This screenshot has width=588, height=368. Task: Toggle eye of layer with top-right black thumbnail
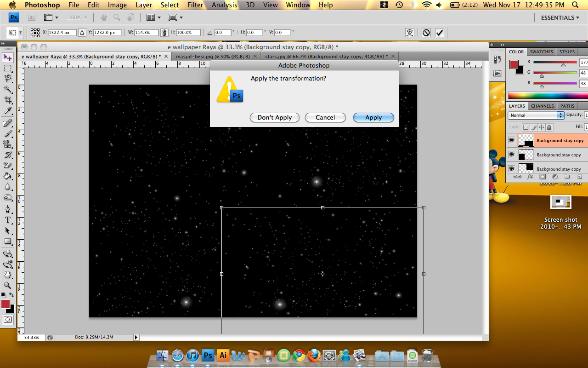[x=511, y=168]
